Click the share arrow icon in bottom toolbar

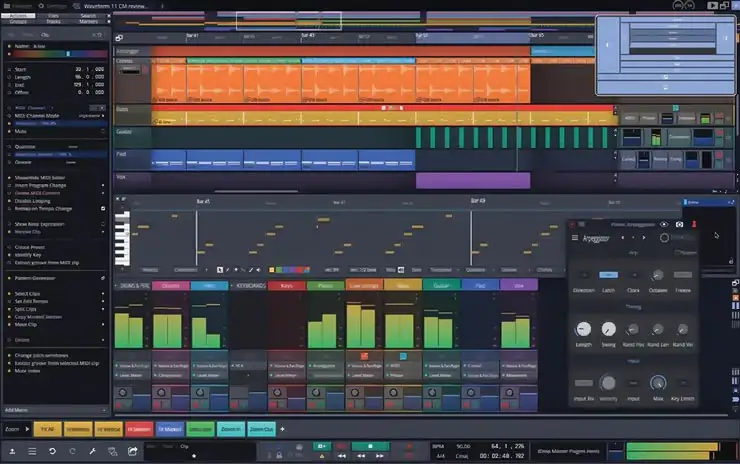(x=133, y=452)
